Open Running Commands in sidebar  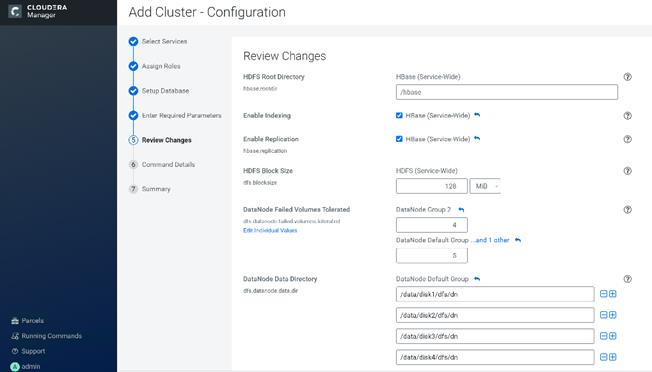[x=46, y=336]
